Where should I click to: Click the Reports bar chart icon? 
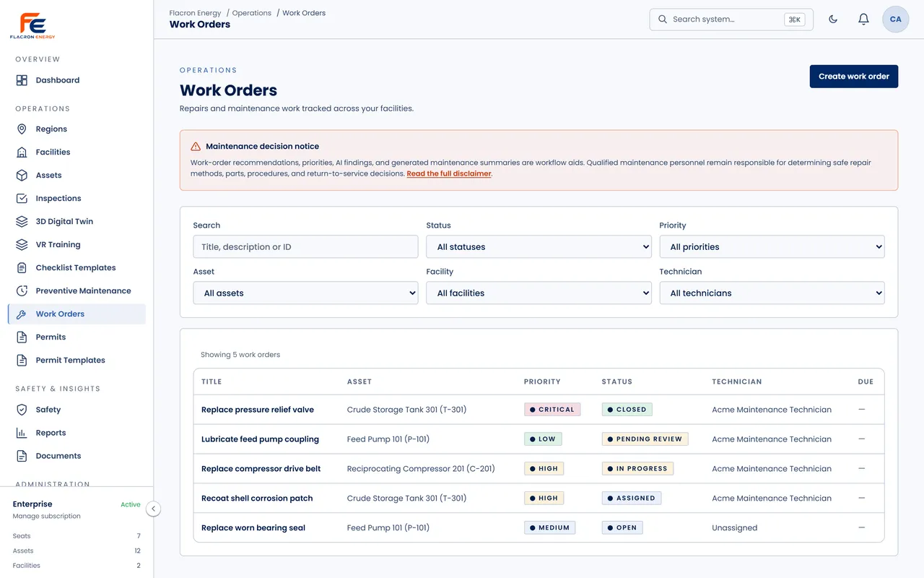point(22,433)
